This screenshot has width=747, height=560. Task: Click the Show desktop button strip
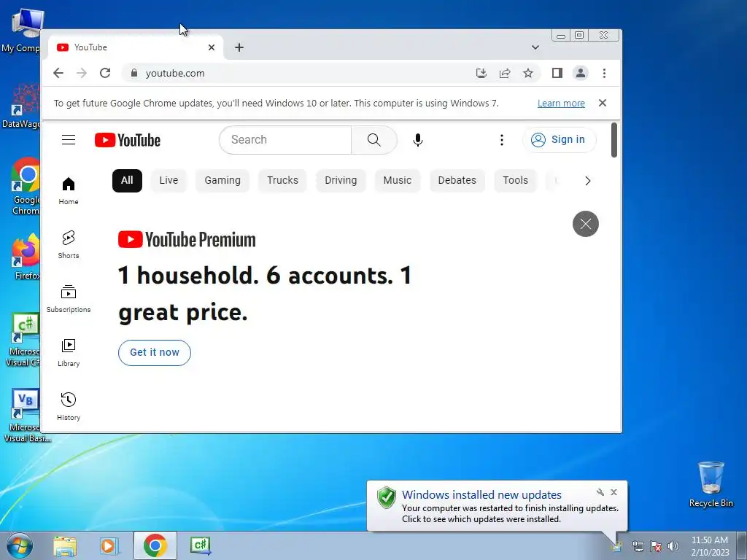point(742,545)
